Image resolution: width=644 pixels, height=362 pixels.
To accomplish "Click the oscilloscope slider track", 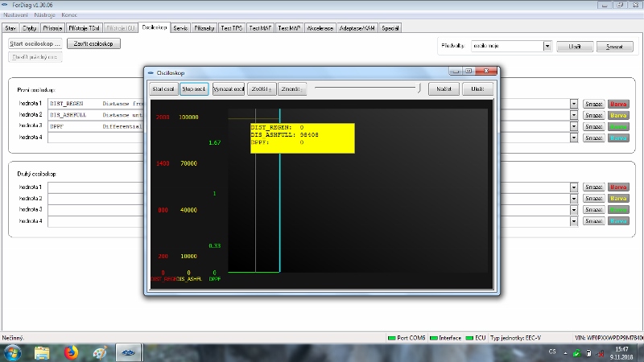I will pyautogui.click(x=366, y=88).
